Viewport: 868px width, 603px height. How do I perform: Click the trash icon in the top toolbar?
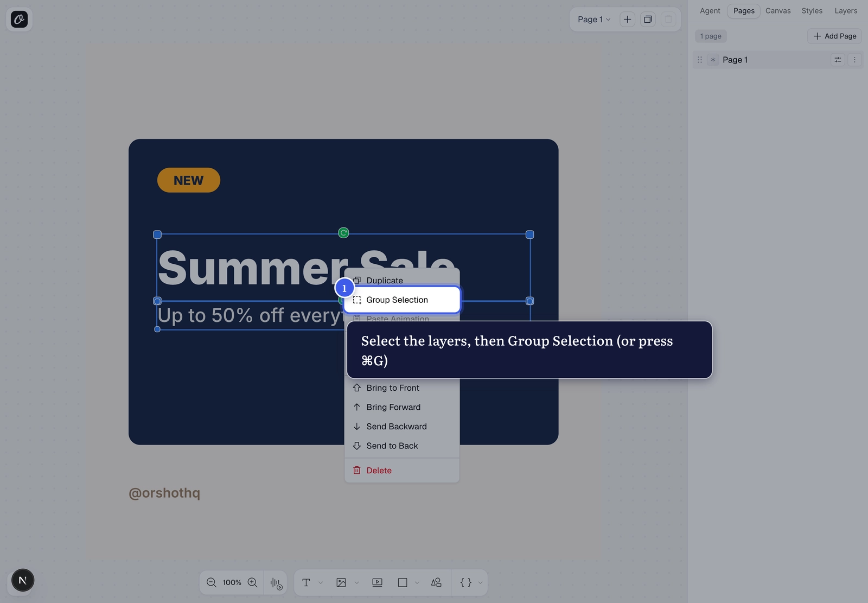point(668,20)
